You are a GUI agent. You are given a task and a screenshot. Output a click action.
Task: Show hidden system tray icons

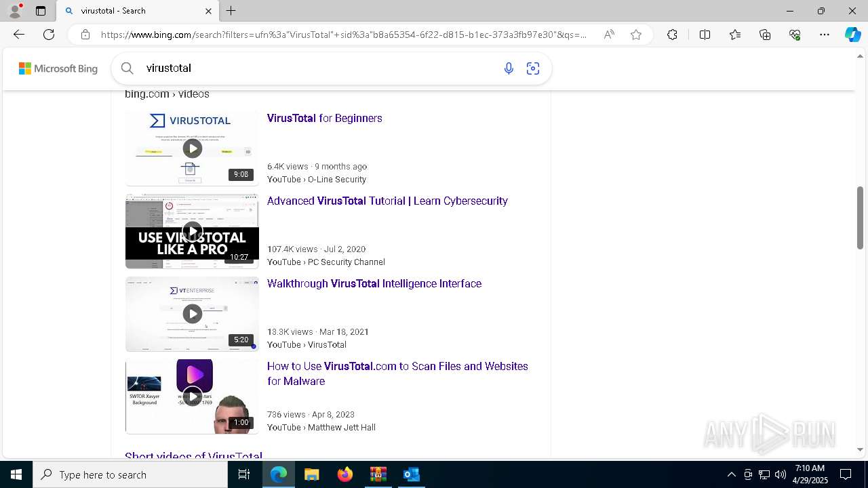tap(731, 474)
